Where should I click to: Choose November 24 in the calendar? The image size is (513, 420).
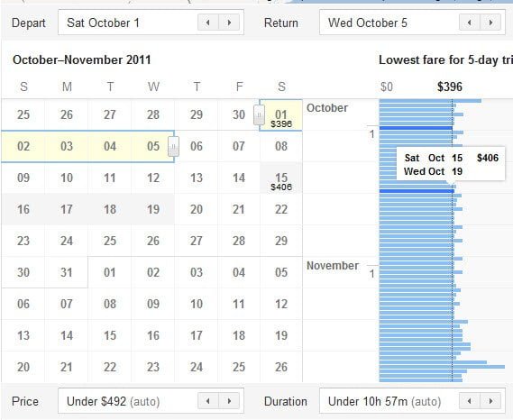[x=196, y=367]
